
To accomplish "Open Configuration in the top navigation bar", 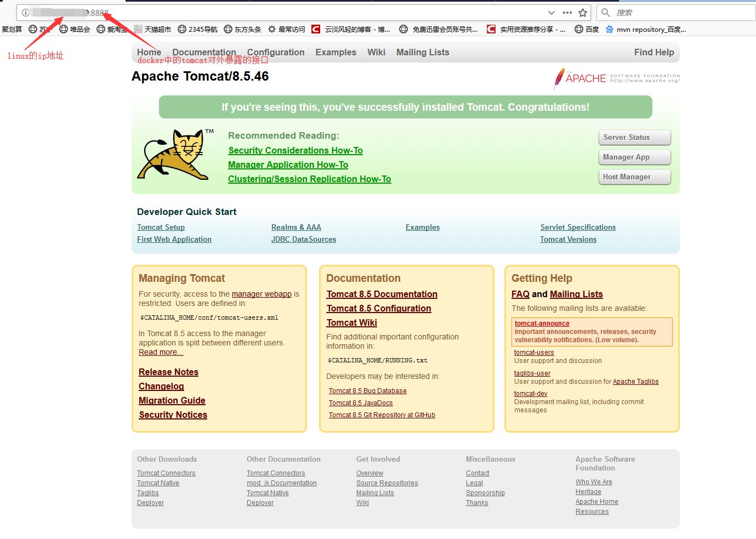I will pos(276,53).
